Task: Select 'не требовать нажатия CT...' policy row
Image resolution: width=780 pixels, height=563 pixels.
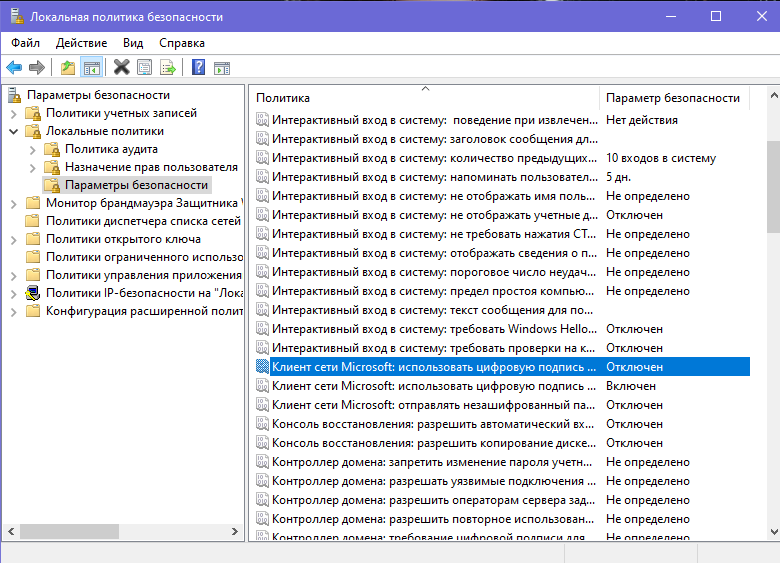Action: point(502,234)
